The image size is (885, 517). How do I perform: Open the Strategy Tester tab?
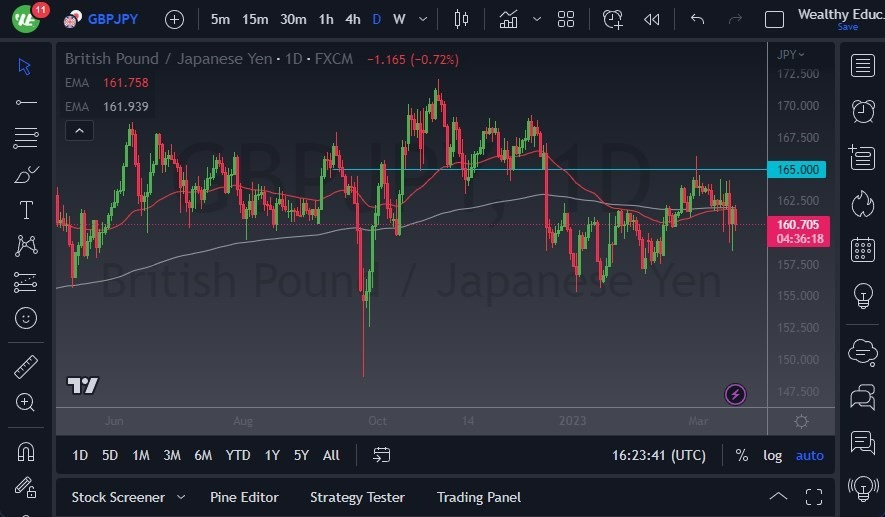(357, 497)
